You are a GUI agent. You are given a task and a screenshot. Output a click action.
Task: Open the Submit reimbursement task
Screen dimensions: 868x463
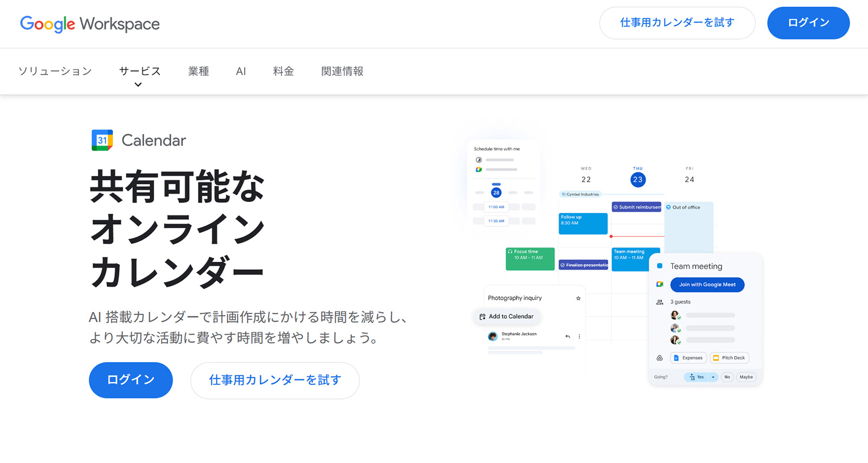click(x=636, y=207)
